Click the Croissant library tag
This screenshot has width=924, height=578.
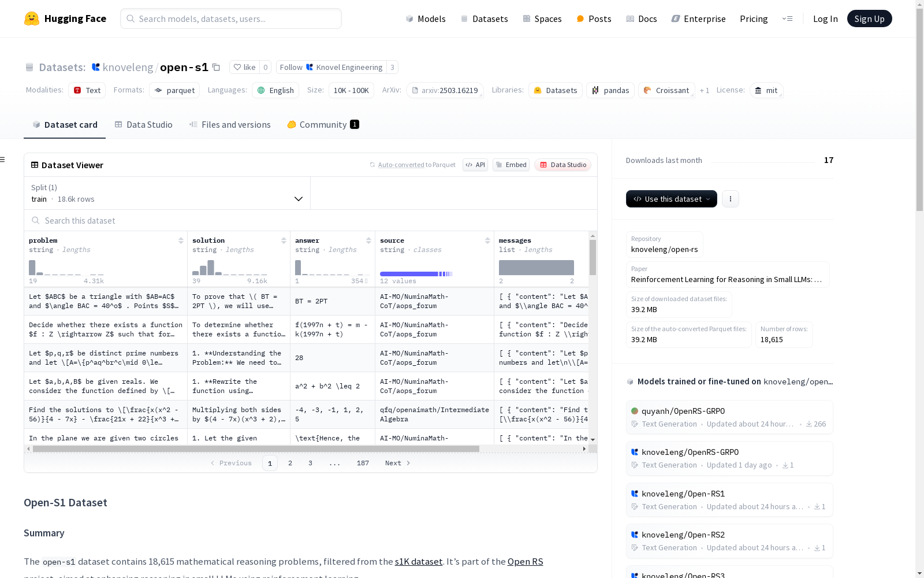(x=666, y=90)
